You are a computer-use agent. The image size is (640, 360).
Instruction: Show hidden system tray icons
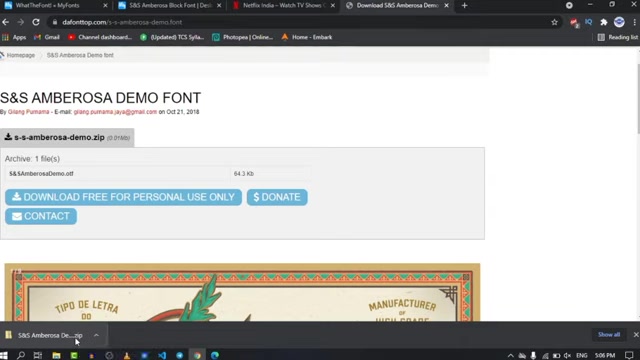click(510, 356)
